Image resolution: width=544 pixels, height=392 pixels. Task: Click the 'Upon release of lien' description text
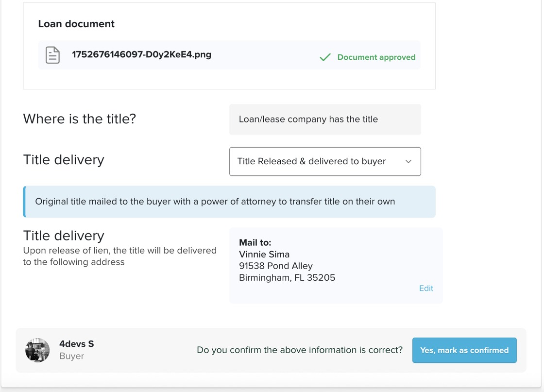[x=119, y=256]
